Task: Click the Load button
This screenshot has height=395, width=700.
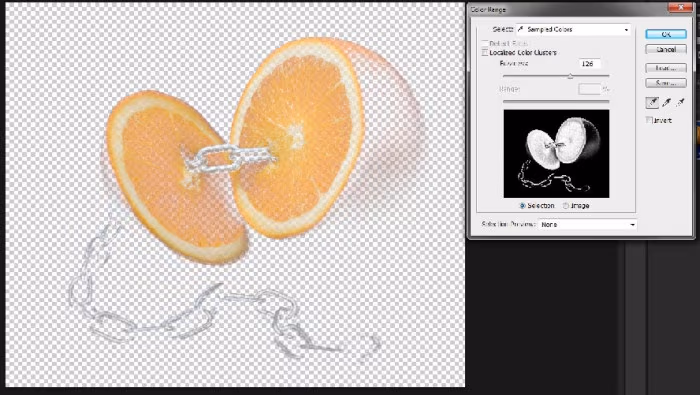Action: point(666,68)
